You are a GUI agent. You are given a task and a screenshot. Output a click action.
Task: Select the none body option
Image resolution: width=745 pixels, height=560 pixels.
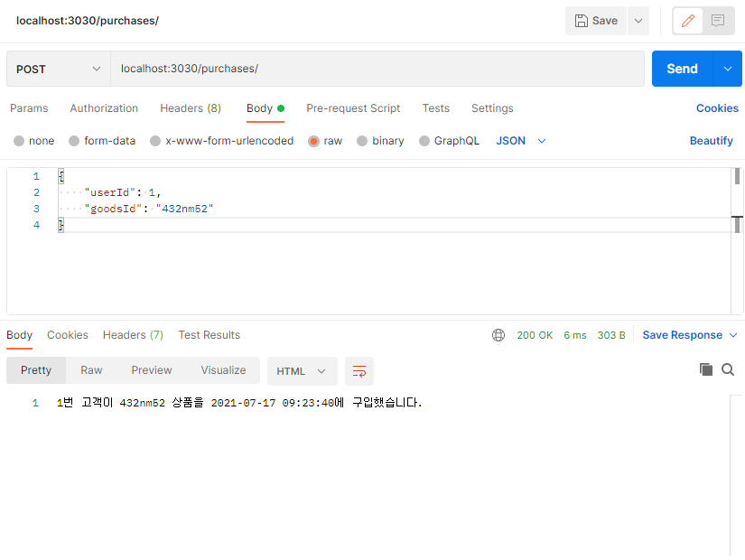(x=34, y=141)
